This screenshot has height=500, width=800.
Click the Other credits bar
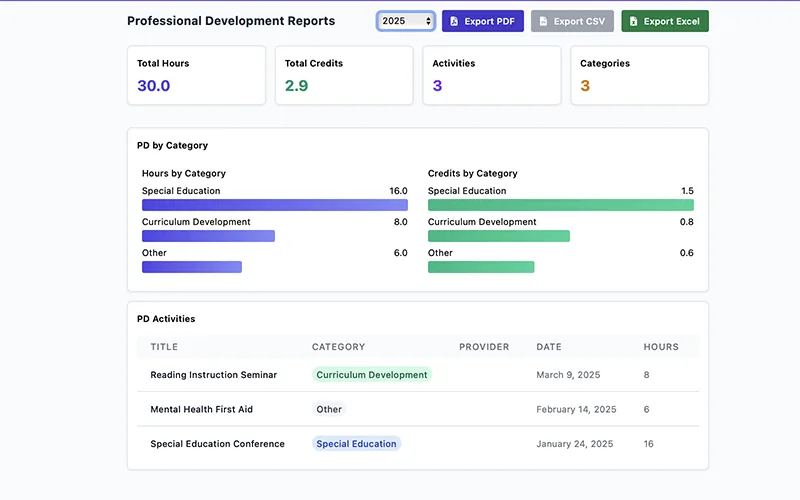click(x=481, y=267)
